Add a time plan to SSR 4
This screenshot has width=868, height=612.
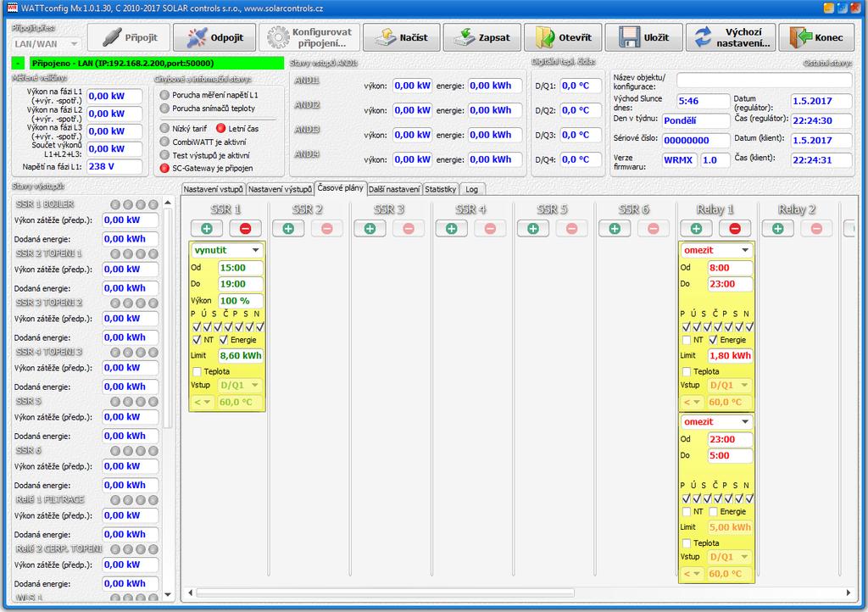point(451,229)
